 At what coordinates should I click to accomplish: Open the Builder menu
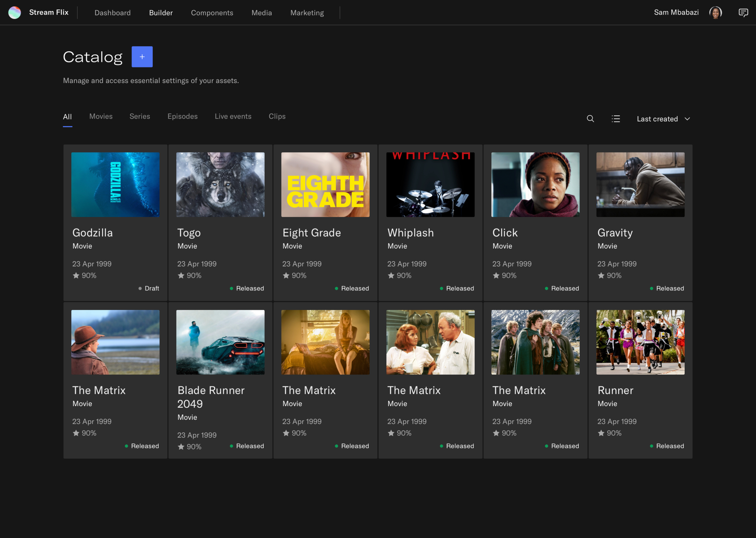161,13
